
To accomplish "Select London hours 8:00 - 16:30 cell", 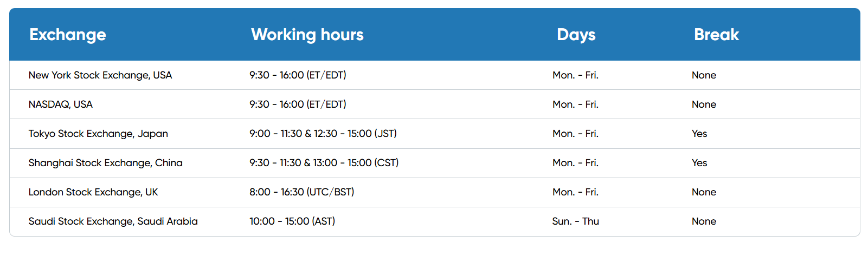I will click(301, 192).
